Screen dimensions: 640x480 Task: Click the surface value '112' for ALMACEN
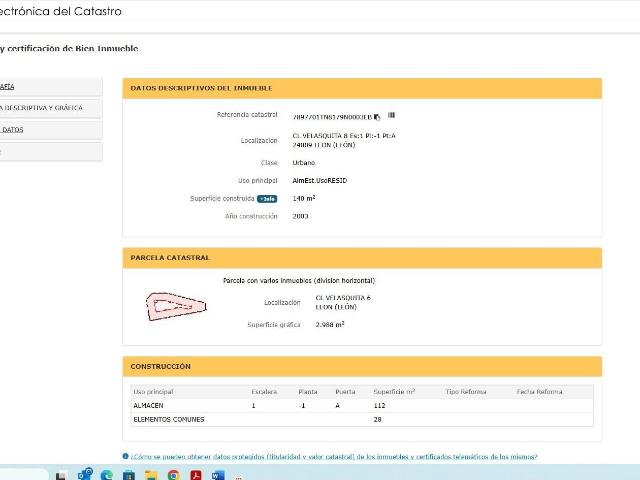point(379,406)
